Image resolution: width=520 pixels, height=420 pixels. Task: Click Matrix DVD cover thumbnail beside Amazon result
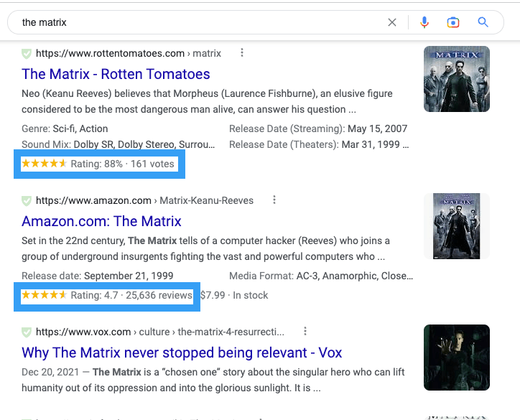[x=457, y=226]
